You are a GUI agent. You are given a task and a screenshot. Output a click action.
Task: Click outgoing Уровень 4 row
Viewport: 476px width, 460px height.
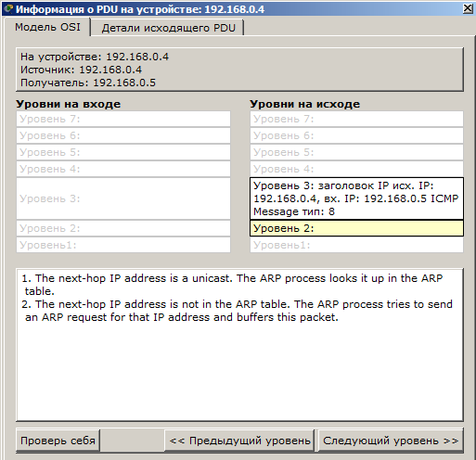point(356,169)
